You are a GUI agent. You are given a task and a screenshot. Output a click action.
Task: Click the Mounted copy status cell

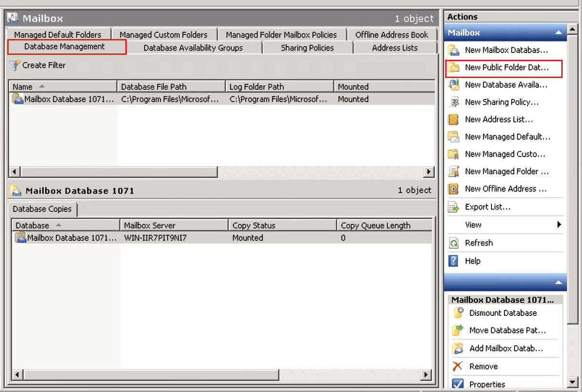pyautogui.click(x=248, y=238)
